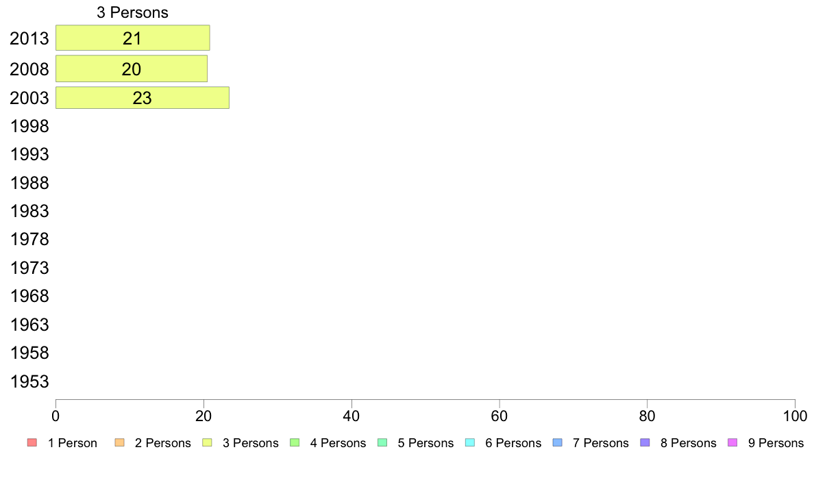The height and width of the screenshot is (504, 814).
Task: Click the 1 Person legend text
Action: (x=73, y=443)
